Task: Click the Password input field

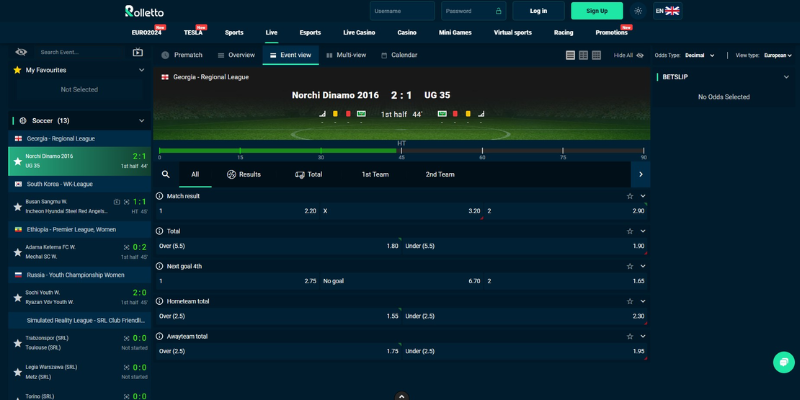Action: click(x=473, y=11)
